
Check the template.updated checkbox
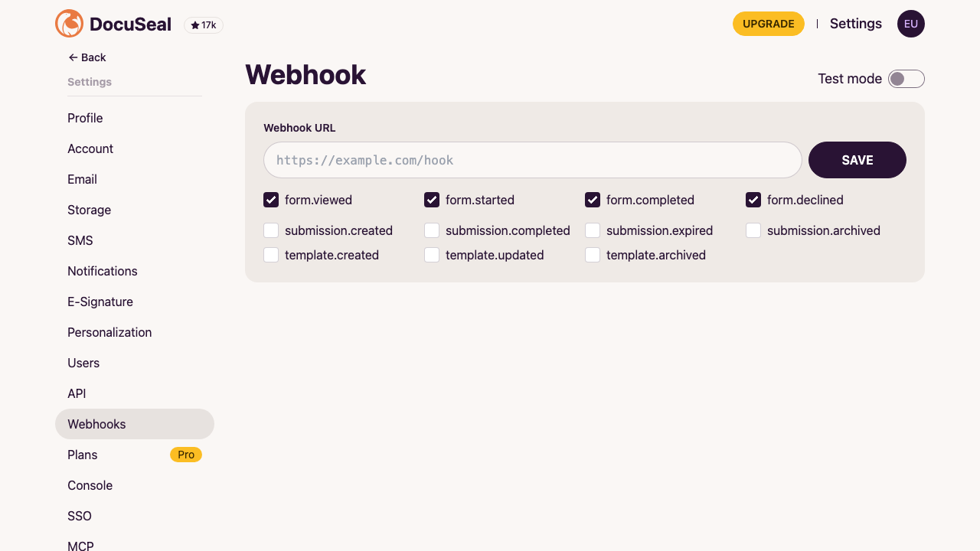[x=432, y=255]
